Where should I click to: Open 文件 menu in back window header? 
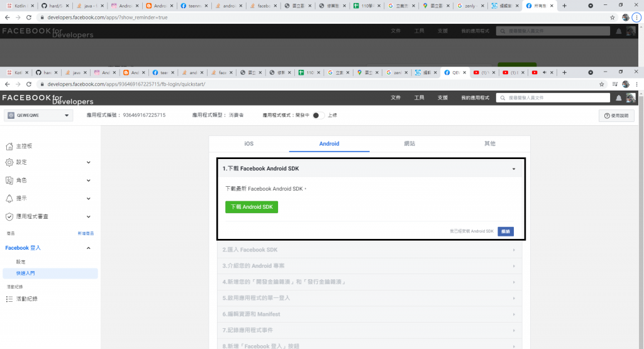coord(396,31)
